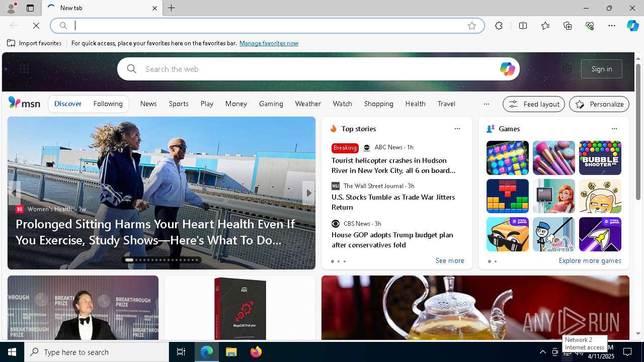Open the Windows Start menu
Viewport: 644px width, 362px height.
(12, 352)
